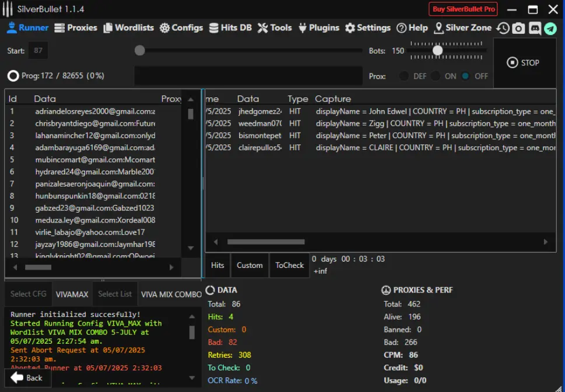Screen dimensions: 565x392
Task: Select data row meduza.ley@gmail.com
Action: tap(93, 220)
